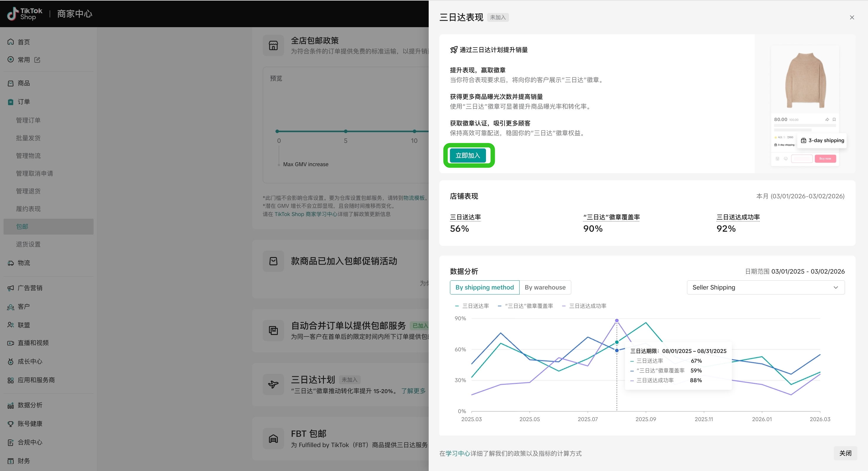The height and width of the screenshot is (471, 868).
Task: Expand the 商品 sidebar menu
Action: click(24, 83)
